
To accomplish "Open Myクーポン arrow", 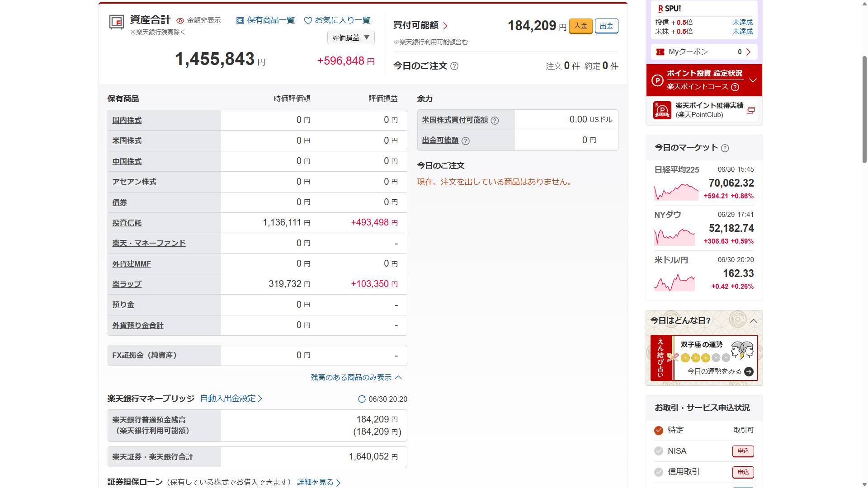I will click(x=748, y=52).
